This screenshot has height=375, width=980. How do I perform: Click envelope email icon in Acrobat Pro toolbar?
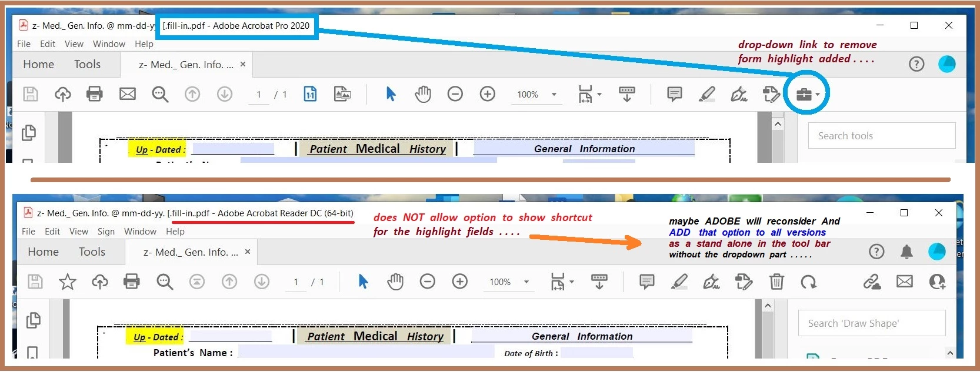pos(128,94)
